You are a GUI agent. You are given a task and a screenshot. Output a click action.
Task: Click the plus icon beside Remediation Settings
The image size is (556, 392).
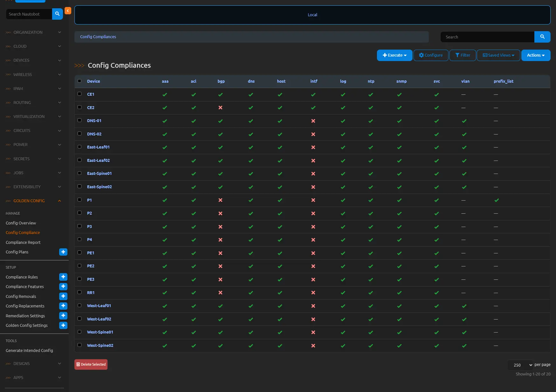click(63, 316)
